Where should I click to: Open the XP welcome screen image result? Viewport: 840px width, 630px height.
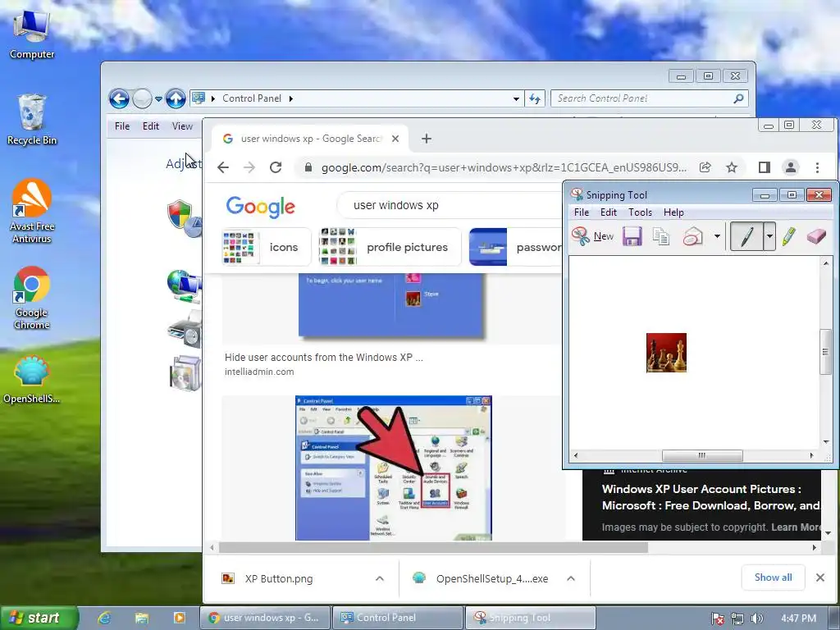click(x=391, y=307)
